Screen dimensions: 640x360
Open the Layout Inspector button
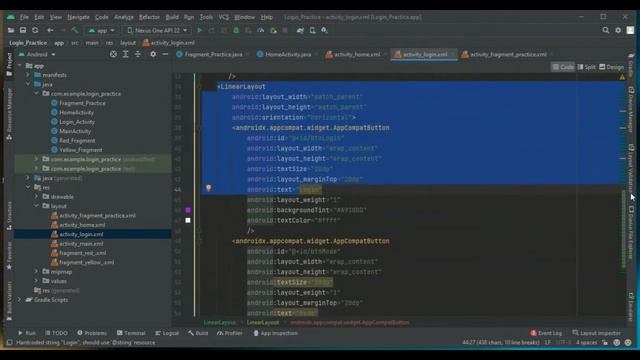tap(597, 333)
